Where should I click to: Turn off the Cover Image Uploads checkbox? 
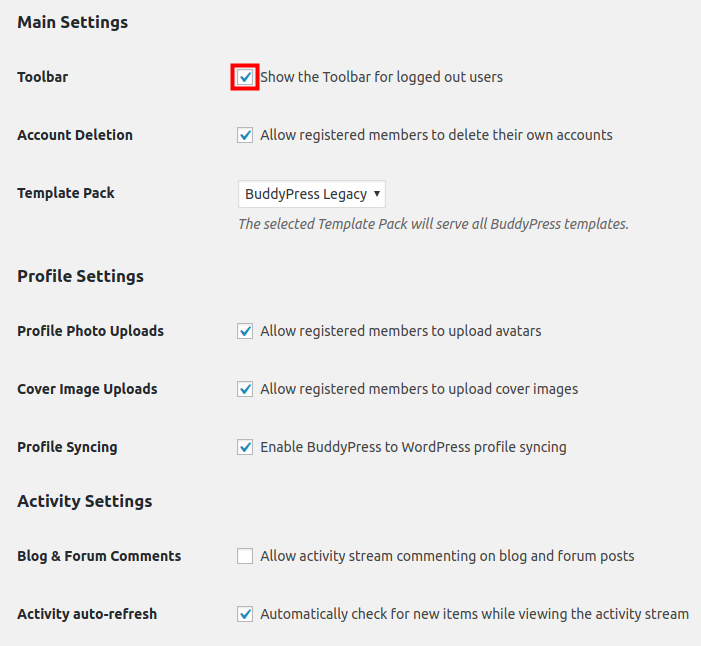coord(245,389)
